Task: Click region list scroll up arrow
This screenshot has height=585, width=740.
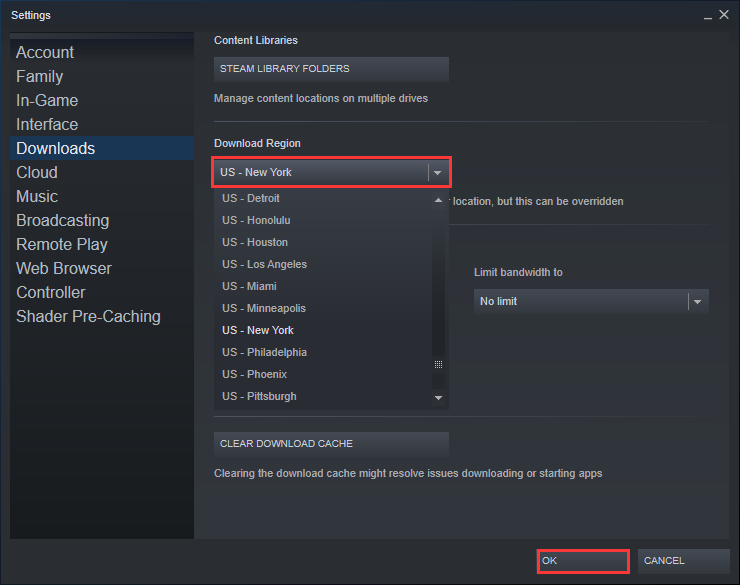Action: [438, 201]
